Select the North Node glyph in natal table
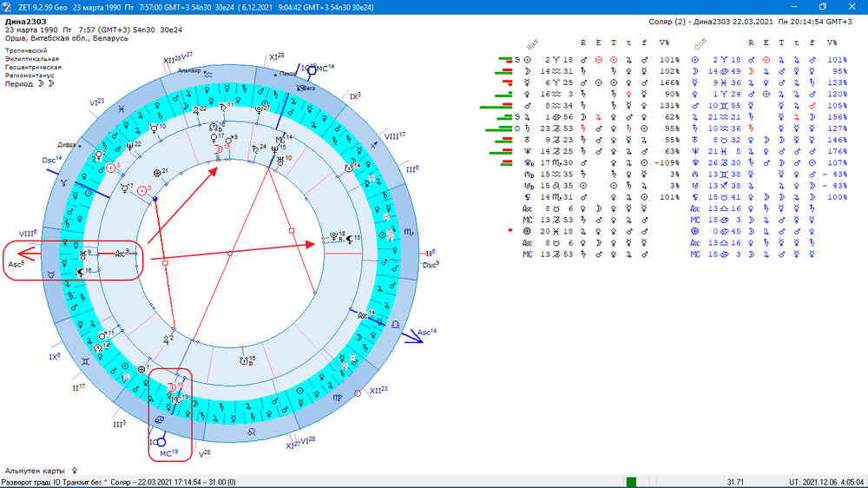 pyautogui.click(x=529, y=175)
